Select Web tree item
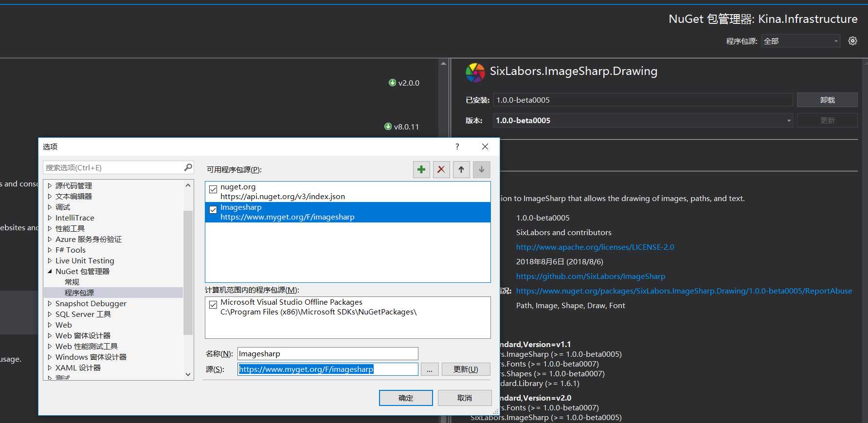 63,325
